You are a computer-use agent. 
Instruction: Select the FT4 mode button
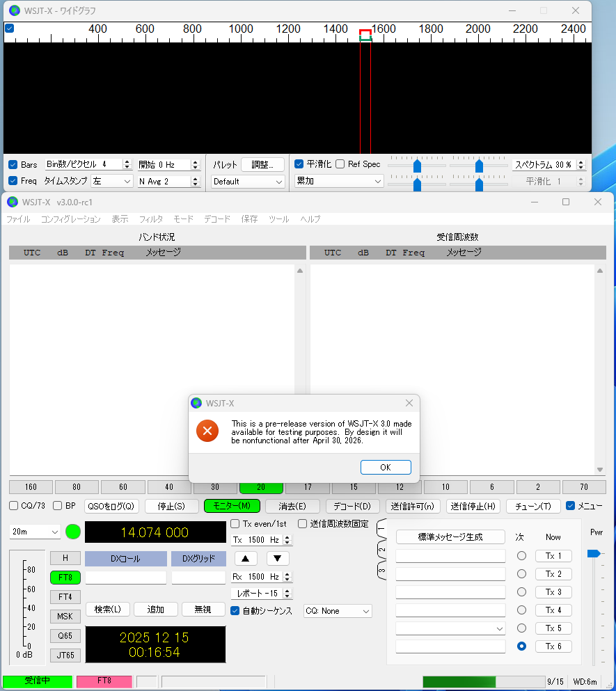[65, 596]
